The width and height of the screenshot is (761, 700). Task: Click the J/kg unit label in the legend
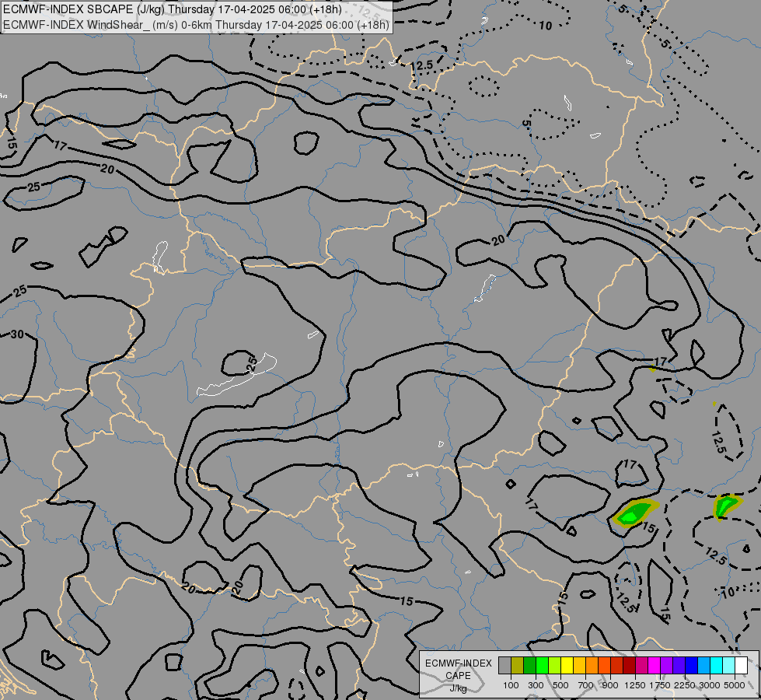coord(458,688)
